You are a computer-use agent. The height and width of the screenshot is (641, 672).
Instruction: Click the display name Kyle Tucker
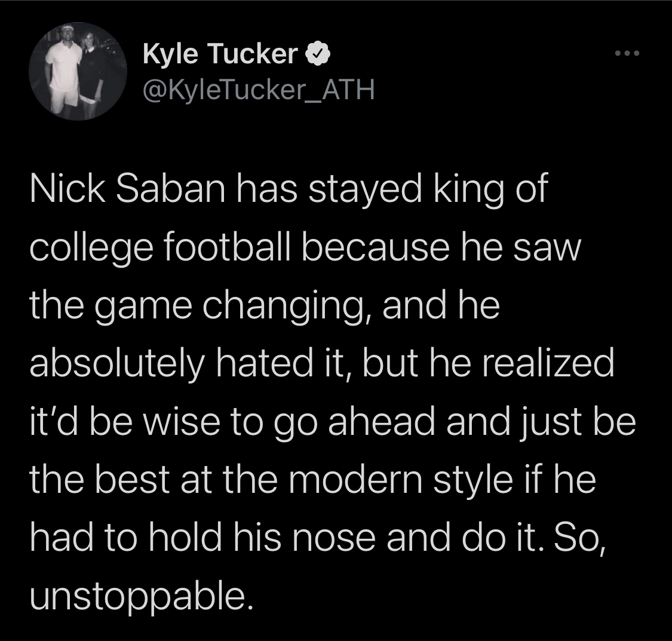tap(220, 55)
